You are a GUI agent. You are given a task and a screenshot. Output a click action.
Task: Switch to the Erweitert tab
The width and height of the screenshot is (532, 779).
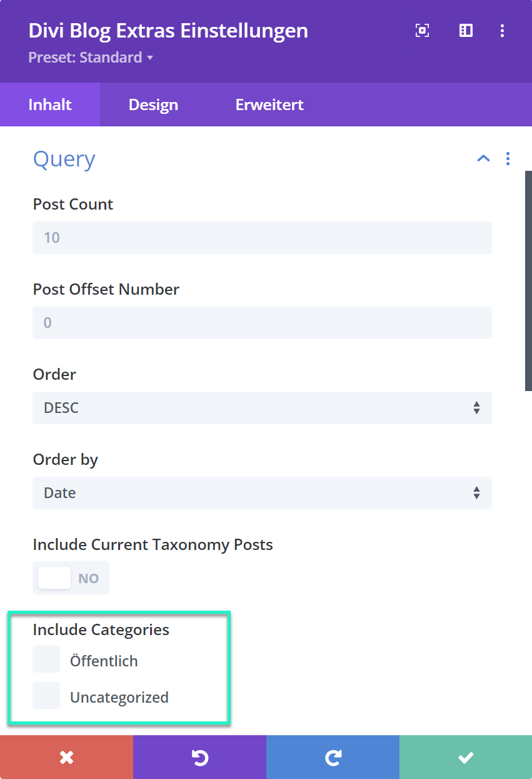pyautogui.click(x=269, y=104)
